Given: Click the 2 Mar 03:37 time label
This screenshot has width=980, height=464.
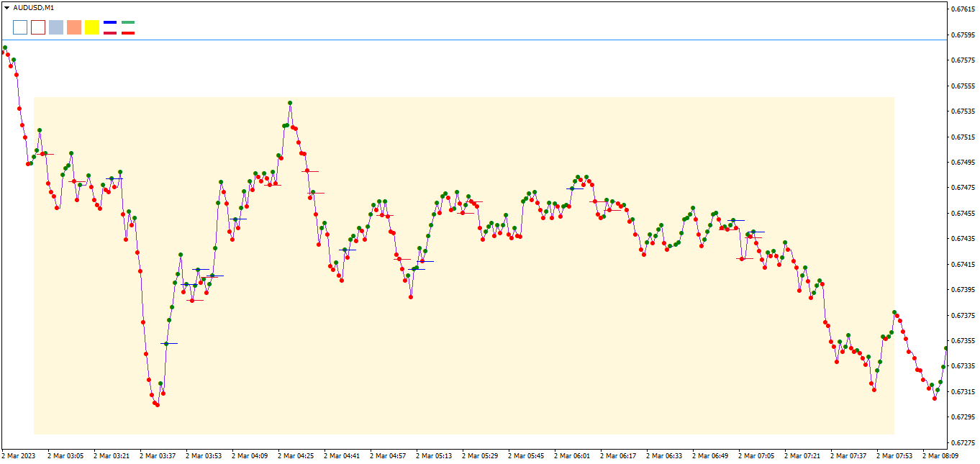Looking at the screenshot, I should pos(158,455).
